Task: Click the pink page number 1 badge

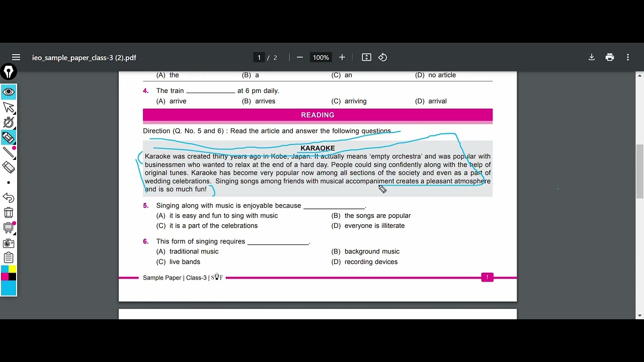Action: click(487, 277)
